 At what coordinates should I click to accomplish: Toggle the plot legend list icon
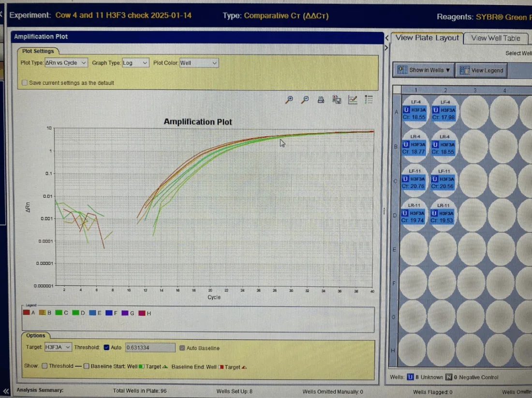(369, 100)
